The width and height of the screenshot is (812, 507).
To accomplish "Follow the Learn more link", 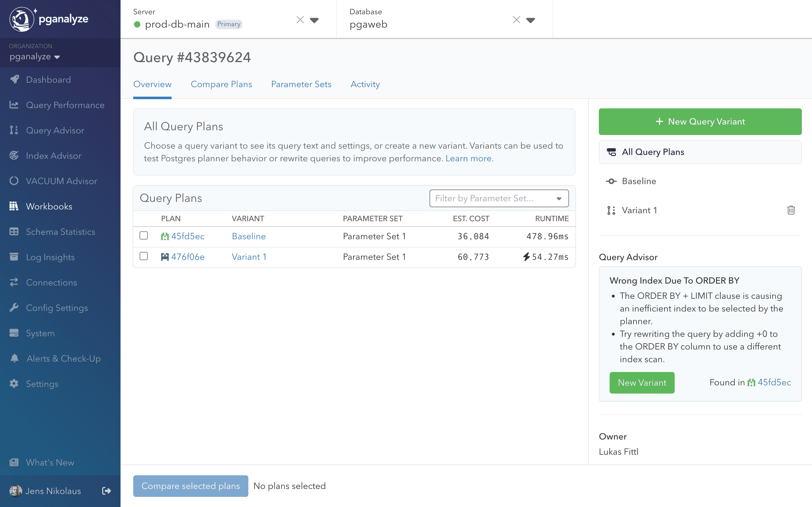I will point(469,158).
